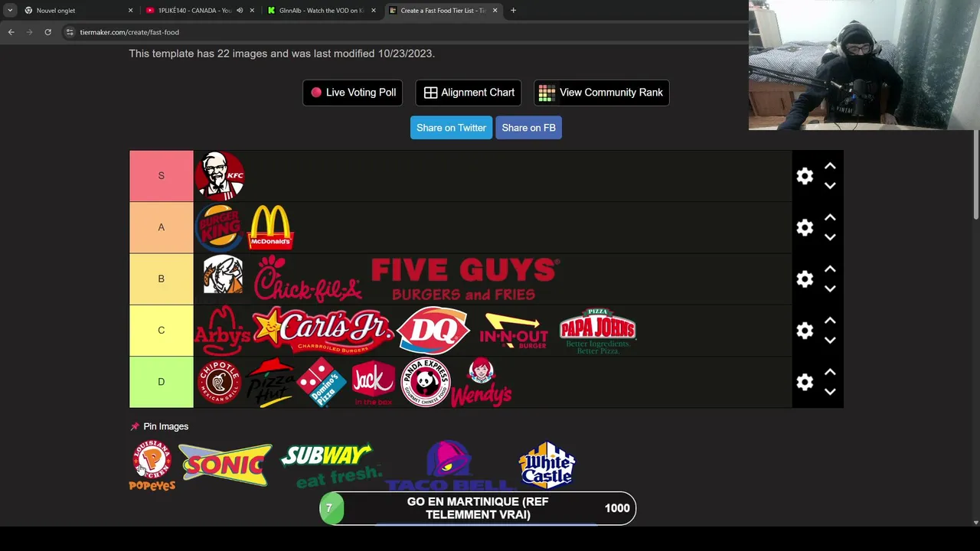Move A tier row up with chevron

click(830, 217)
